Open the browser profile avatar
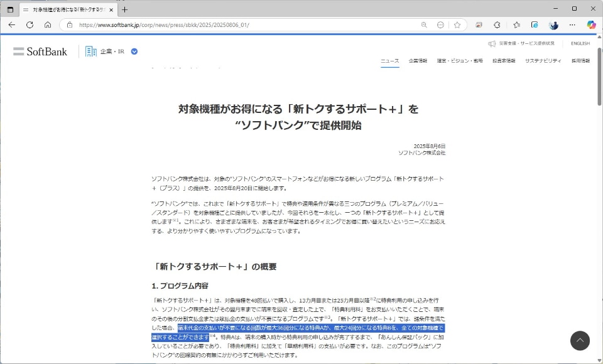Viewport: 603px width, 364px height. [x=554, y=25]
